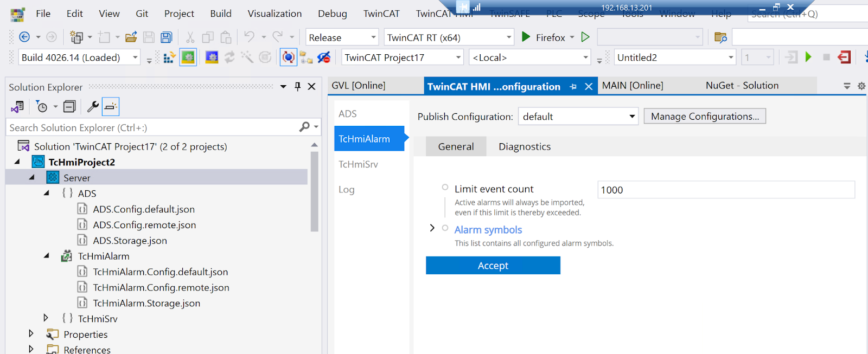Open the <Local> target system dropdown
868x354 pixels.
(x=530, y=57)
